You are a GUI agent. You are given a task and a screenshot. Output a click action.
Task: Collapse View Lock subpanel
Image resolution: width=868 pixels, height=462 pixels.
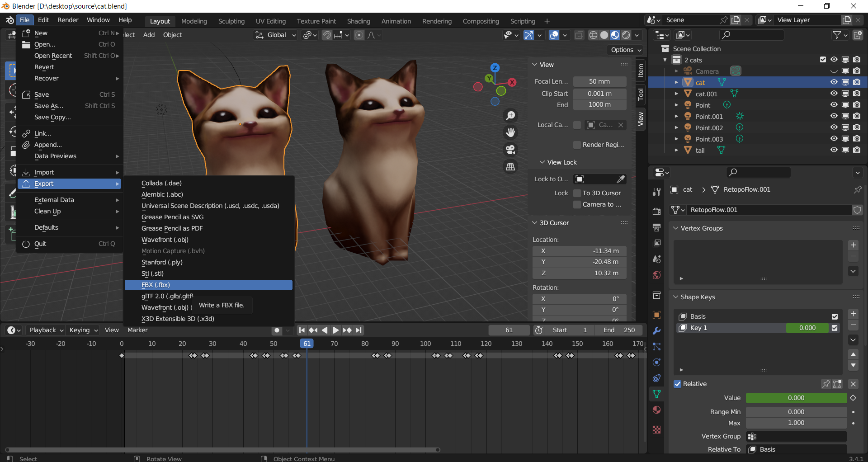[542, 162]
